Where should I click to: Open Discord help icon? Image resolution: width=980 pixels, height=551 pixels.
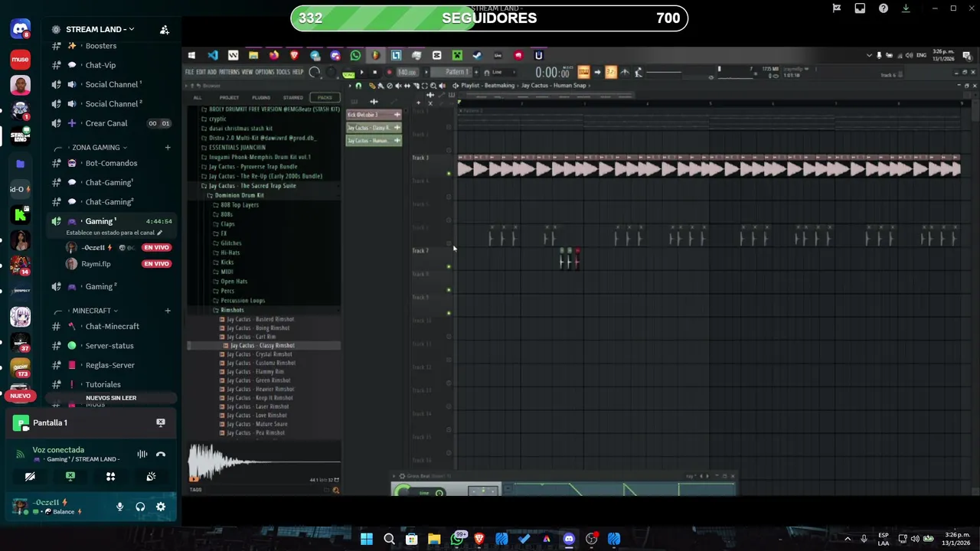coord(883,8)
